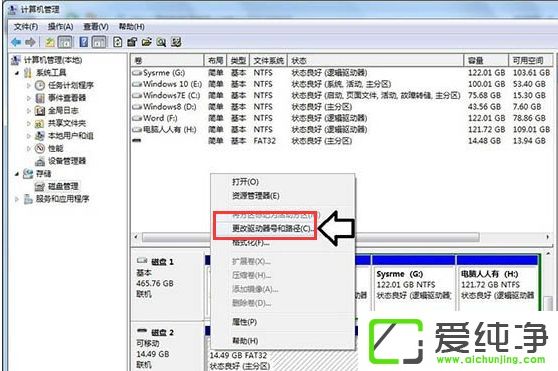
Task: Click the 类型 column header
Action: (x=238, y=60)
